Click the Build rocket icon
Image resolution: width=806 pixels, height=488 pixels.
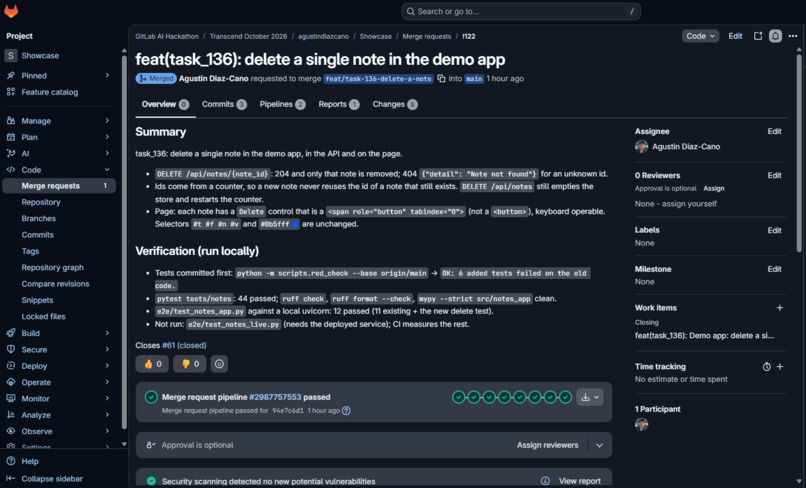[x=11, y=333]
